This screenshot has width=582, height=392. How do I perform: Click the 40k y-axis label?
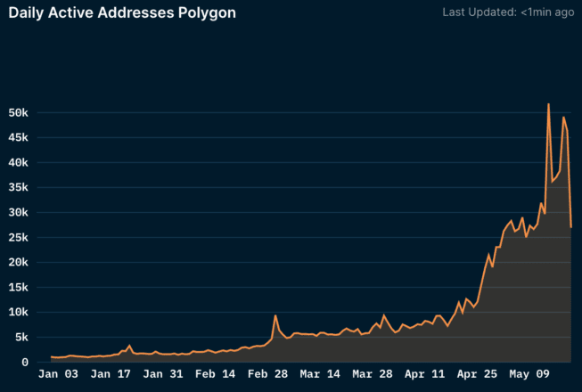18,162
